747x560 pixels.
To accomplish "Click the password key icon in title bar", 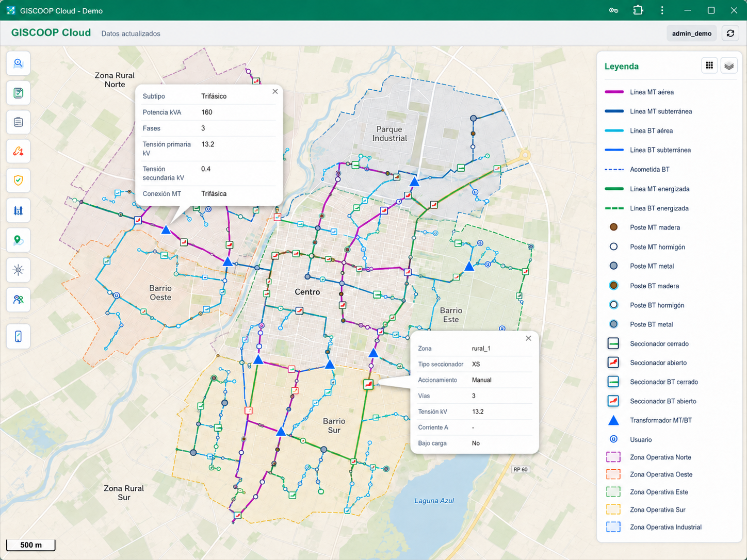I will pyautogui.click(x=613, y=10).
